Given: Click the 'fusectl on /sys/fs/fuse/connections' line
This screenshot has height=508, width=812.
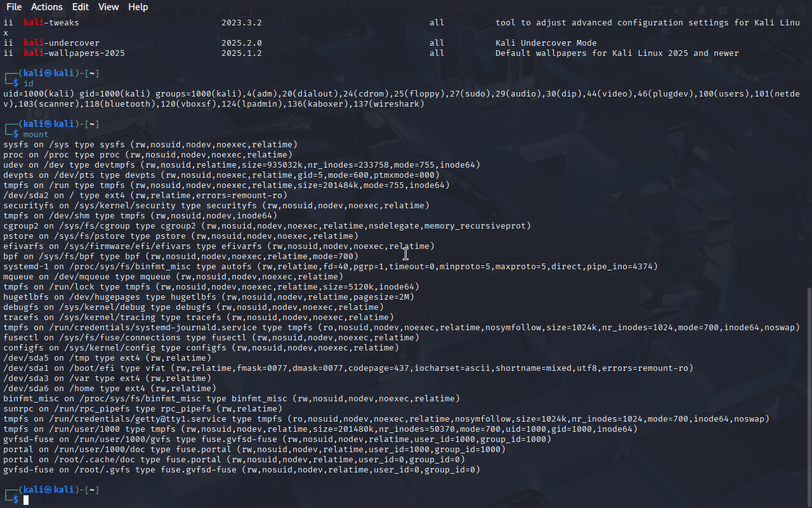Looking at the screenshot, I should [x=211, y=337].
